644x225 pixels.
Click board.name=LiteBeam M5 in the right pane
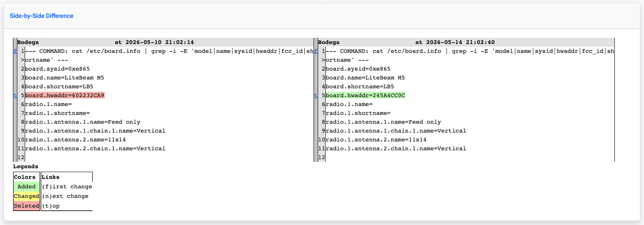pyautogui.click(x=365, y=78)
